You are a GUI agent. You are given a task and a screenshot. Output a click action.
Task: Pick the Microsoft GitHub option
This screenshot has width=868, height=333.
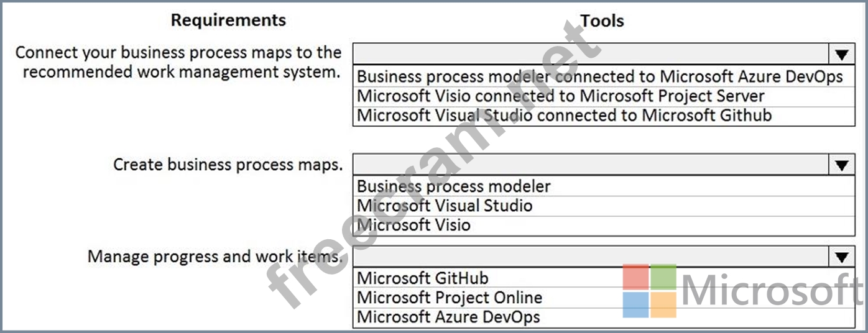(x=423, y=278)
